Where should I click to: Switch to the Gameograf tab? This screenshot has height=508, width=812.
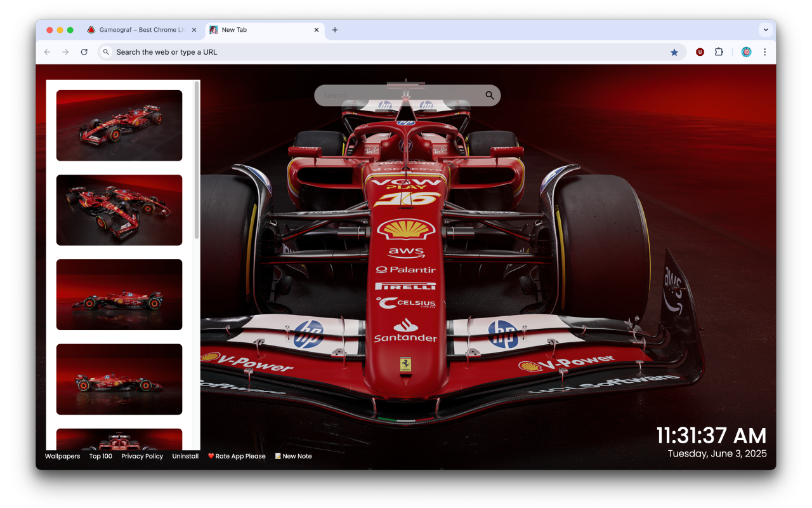point(140,29)
